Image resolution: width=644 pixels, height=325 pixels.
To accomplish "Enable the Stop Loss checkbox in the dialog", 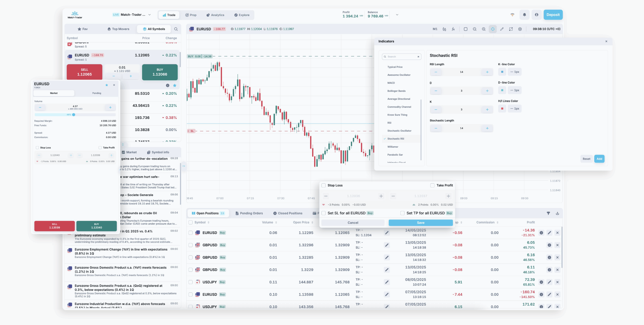I will (324, 185).
